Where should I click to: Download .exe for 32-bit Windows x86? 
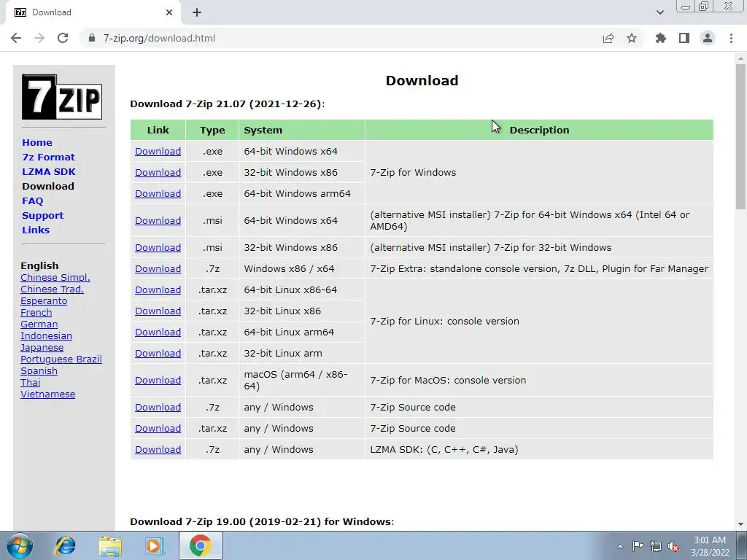coord(158,172)
